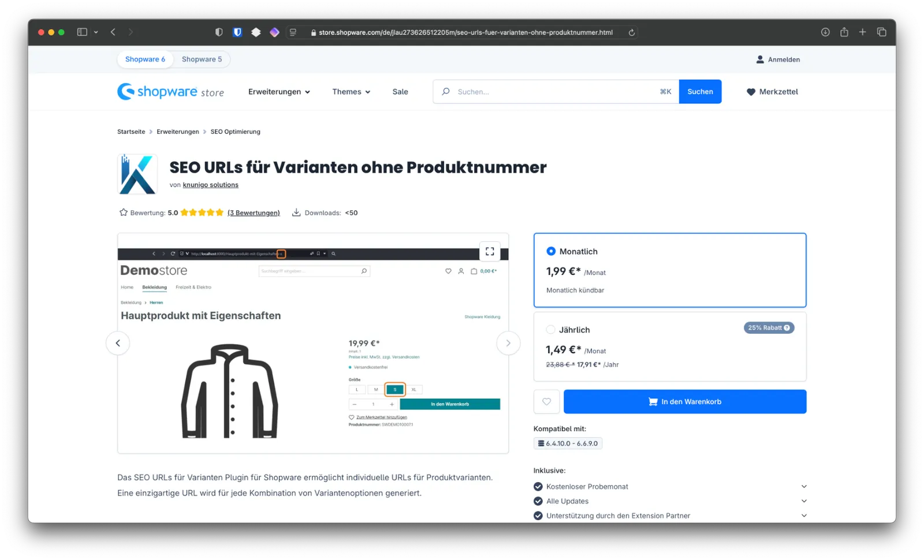Select the Jährlich pricing option
Viewport: 924px width, 560px height.
550,329
